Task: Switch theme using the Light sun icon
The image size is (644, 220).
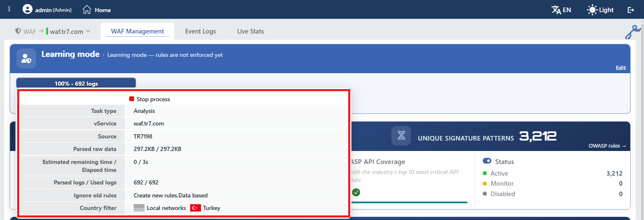Action: click(x=592, y=10)
